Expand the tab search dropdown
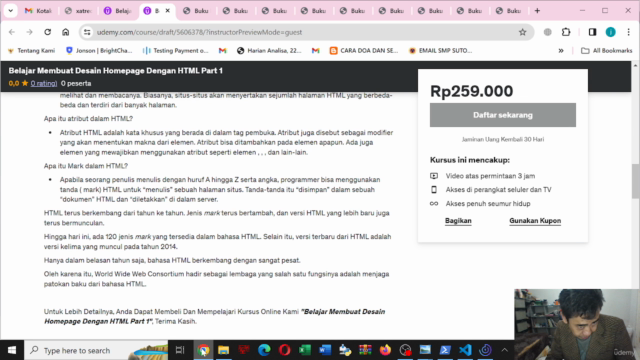Screen dimensions: 640x360 point(11,11)
